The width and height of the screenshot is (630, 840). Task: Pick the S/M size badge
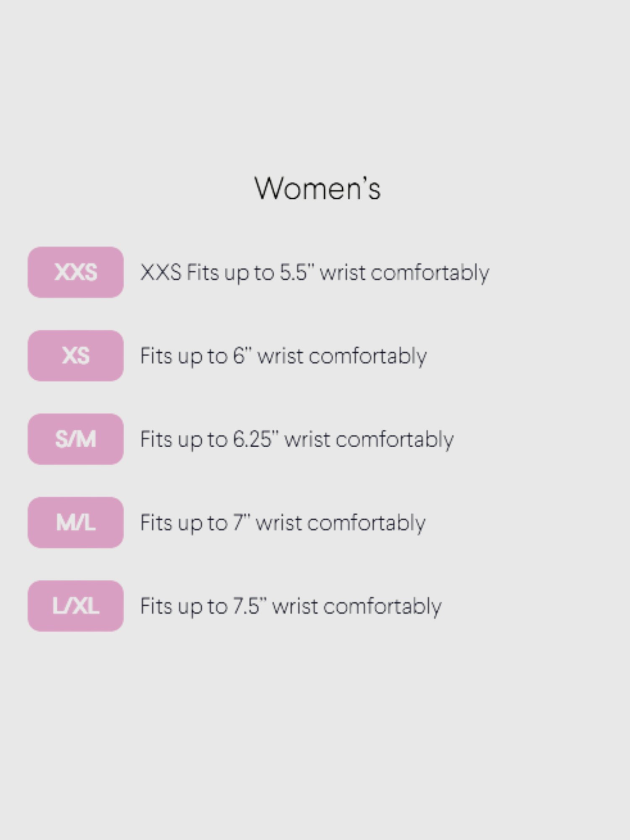pyautogui.click(x=76, y=439)
